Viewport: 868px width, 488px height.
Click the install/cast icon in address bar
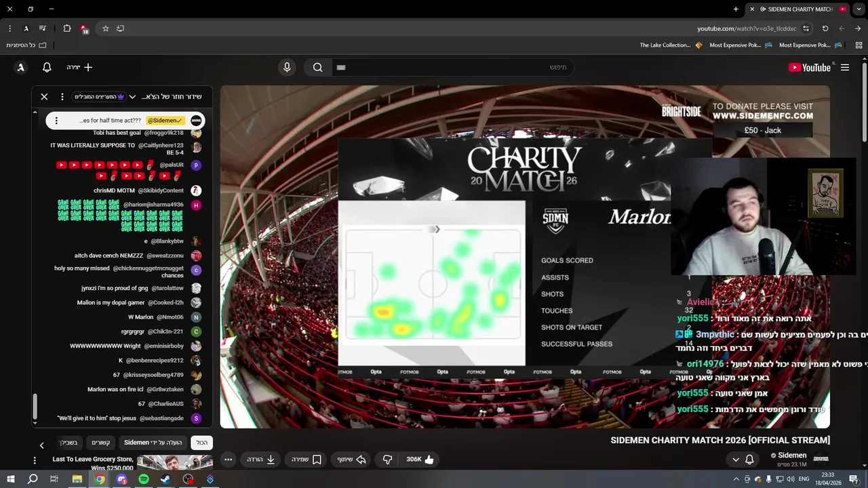(x=121, y=28)
